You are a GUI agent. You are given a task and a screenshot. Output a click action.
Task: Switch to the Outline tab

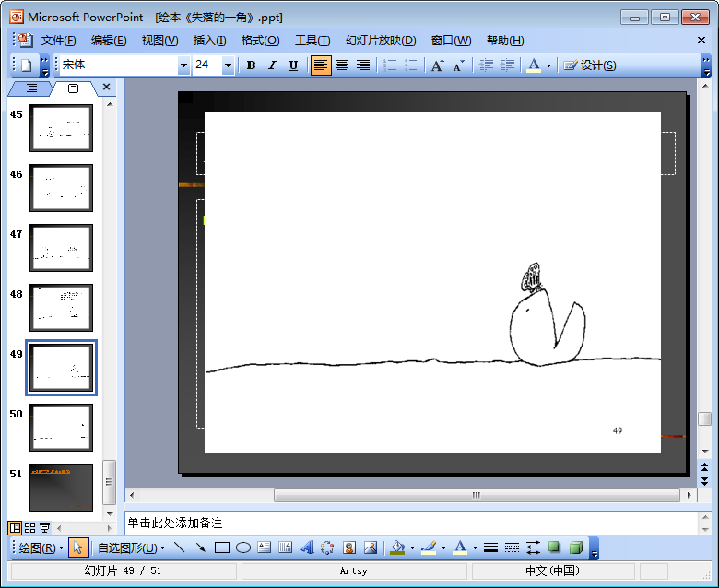31,88
